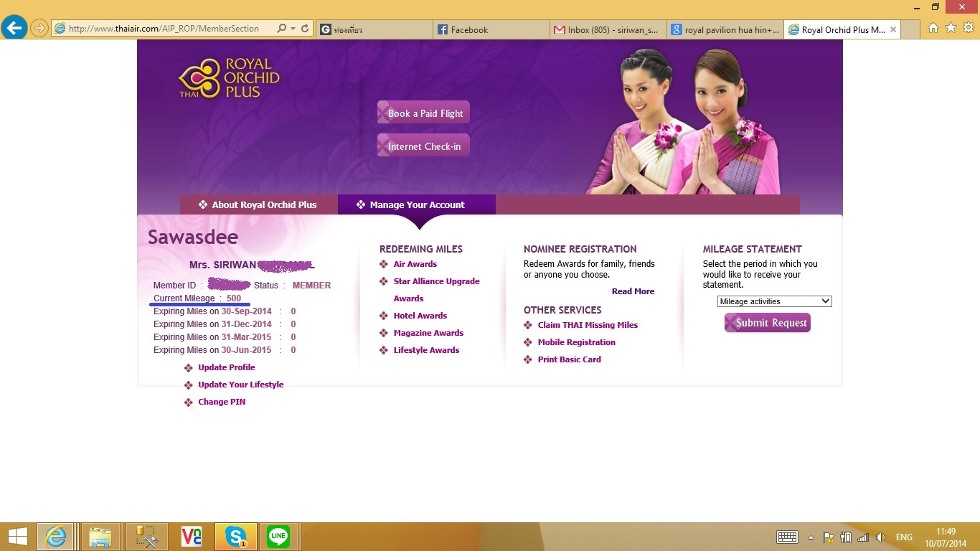Click Update Your Lifestyle link
This screenshot has width=980, height=551.
point(240,385)
